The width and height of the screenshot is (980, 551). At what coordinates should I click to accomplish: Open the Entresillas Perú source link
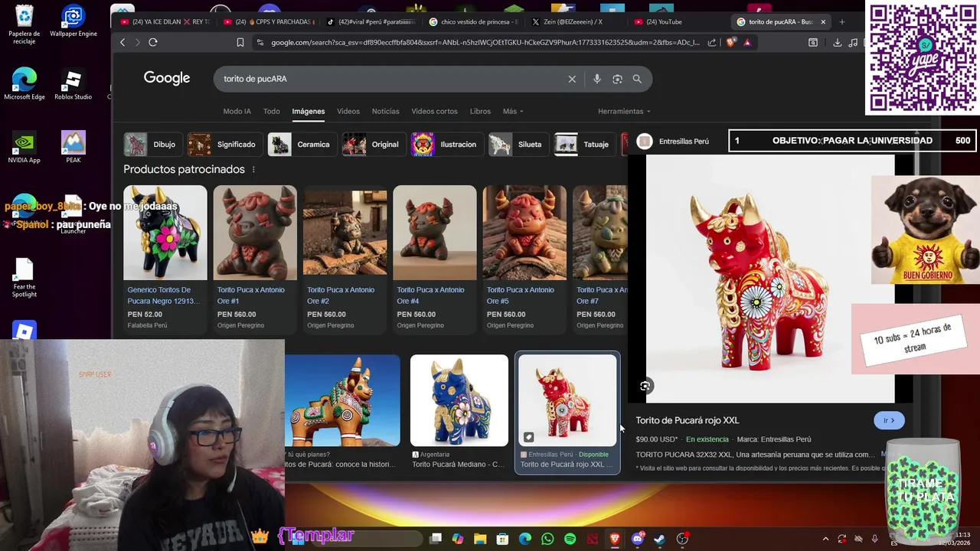[674, 142]
